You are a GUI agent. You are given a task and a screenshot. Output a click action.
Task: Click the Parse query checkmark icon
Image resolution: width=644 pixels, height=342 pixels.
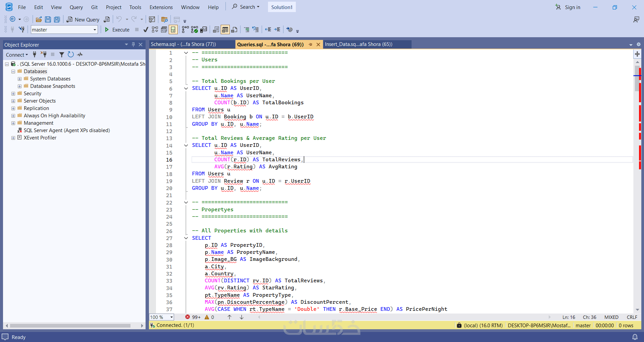pyautogui.click(x=146, y=30)
